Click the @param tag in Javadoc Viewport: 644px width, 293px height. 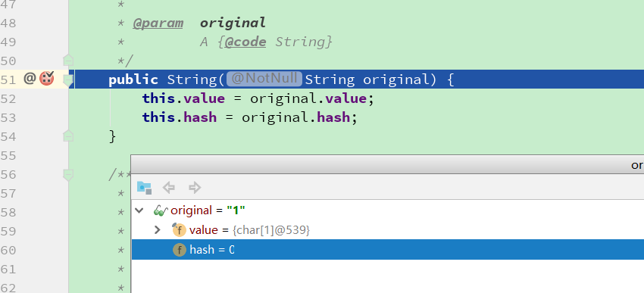click(158, 23)
